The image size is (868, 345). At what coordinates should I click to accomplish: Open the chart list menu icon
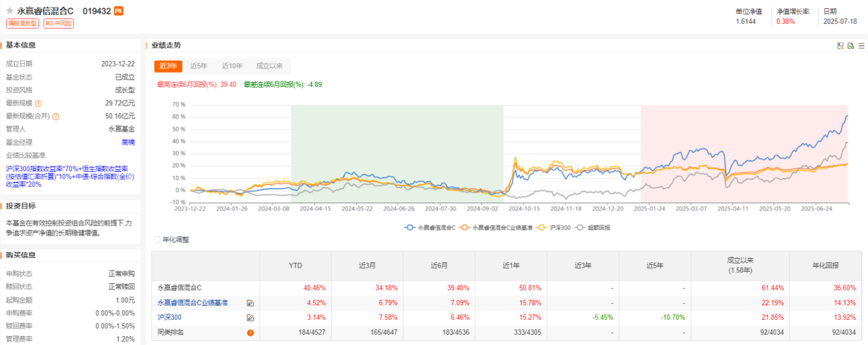860,46
